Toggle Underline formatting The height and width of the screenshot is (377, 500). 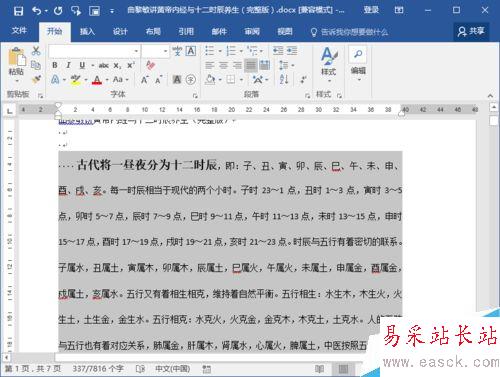[x=82, y=65]
